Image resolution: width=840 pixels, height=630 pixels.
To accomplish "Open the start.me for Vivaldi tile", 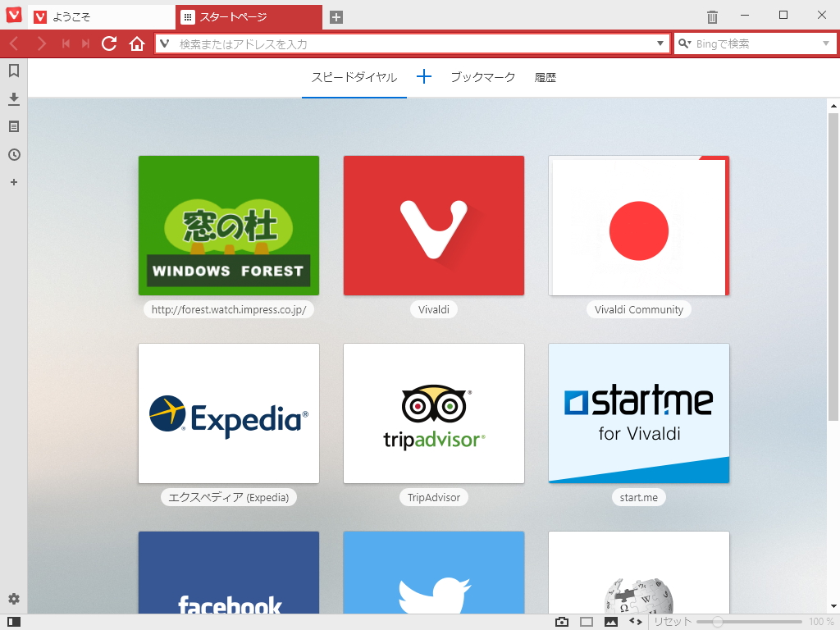I will point(639,413).
